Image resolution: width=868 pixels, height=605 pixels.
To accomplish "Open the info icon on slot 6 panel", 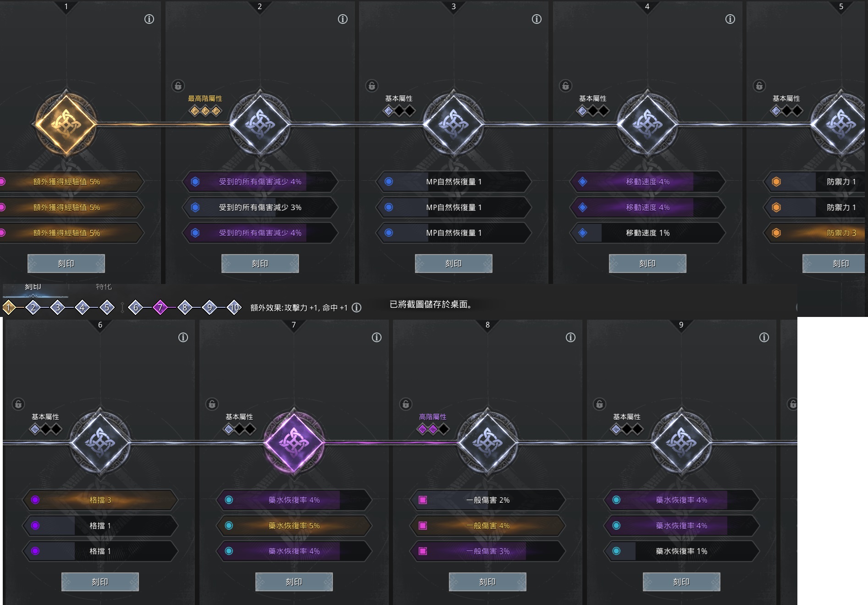I will (183, 338).
